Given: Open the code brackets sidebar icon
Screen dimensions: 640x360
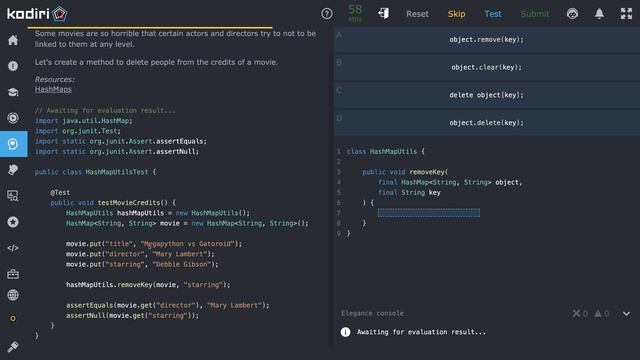Looking at the screenshot, I should (13, 248).
